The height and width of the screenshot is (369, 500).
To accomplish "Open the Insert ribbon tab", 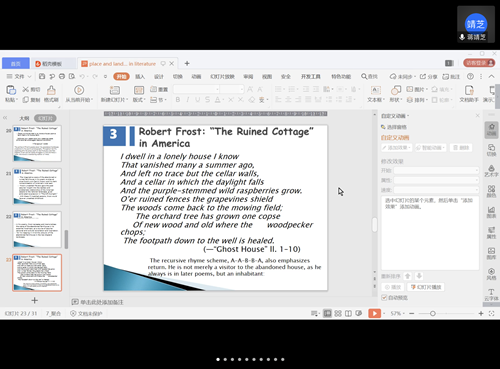I will (x=140, y=77).
